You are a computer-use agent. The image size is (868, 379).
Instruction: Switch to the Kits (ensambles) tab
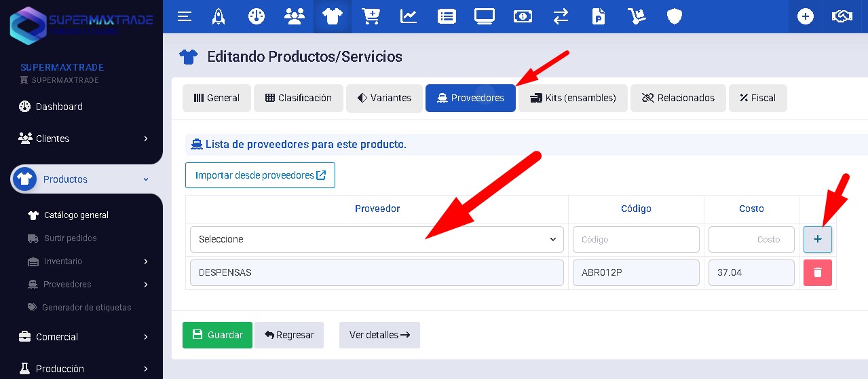[573, 98]
